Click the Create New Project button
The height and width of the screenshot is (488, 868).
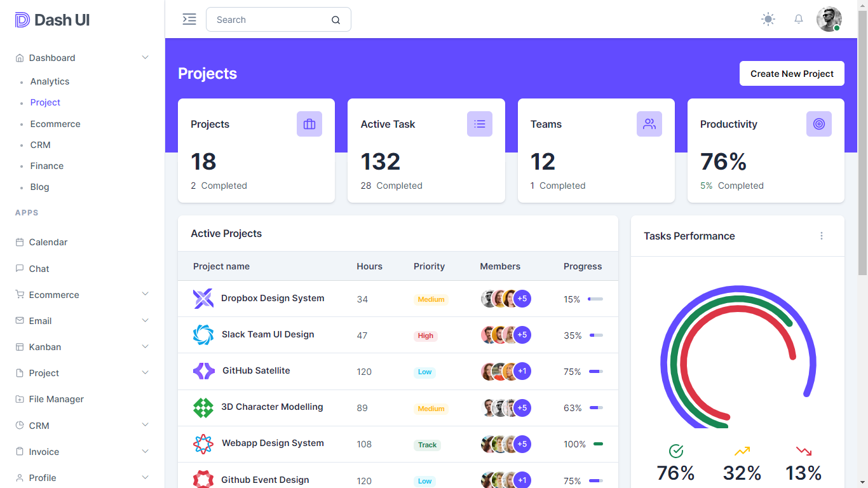(792, 74)
